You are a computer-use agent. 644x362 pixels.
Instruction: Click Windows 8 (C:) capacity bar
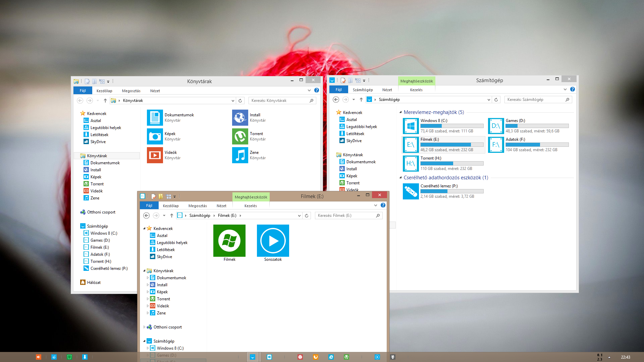[452, 126]
